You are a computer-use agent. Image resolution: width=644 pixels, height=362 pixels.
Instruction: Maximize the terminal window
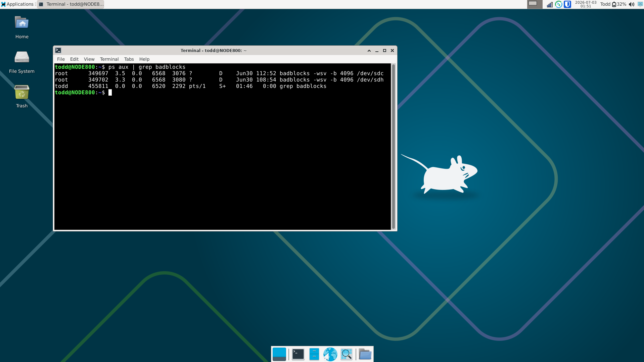pos(384,51)
